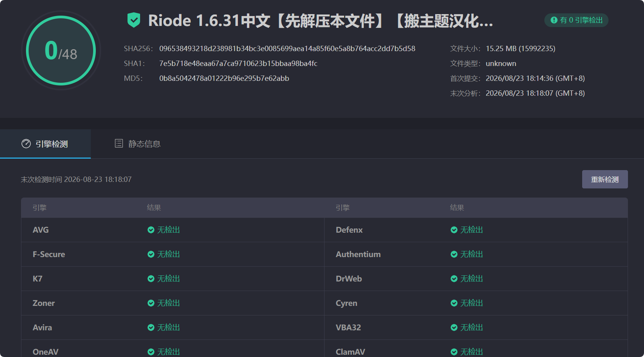Click the Cyren engine name
This screenshot has height=357, width=644.
346,303
